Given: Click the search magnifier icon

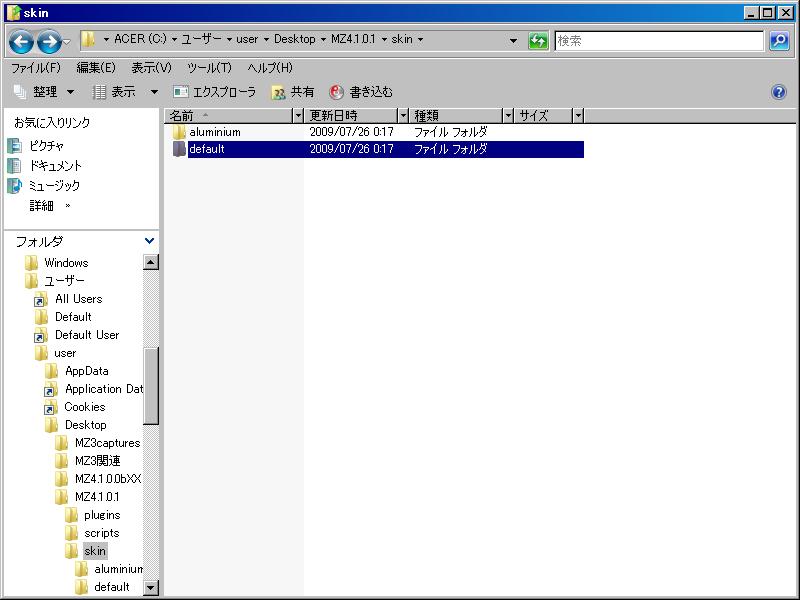Looking at the screenshot, I should tap(779, 41).
